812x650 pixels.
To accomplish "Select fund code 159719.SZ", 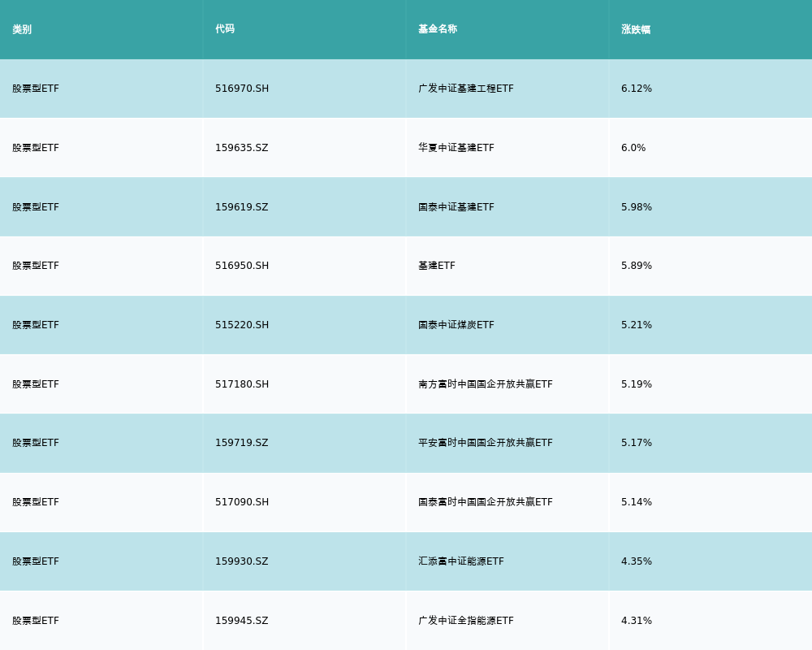I will tap(242, 443).
